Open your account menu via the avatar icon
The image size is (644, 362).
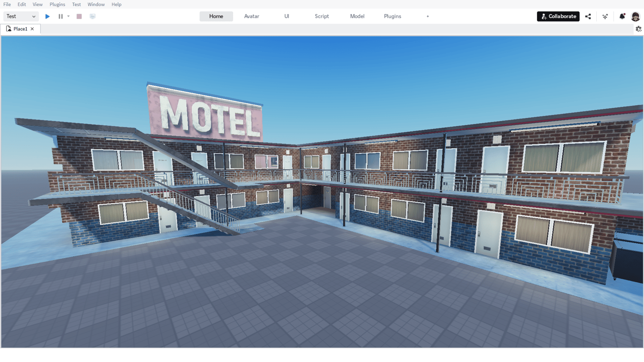tap(636, 16)
